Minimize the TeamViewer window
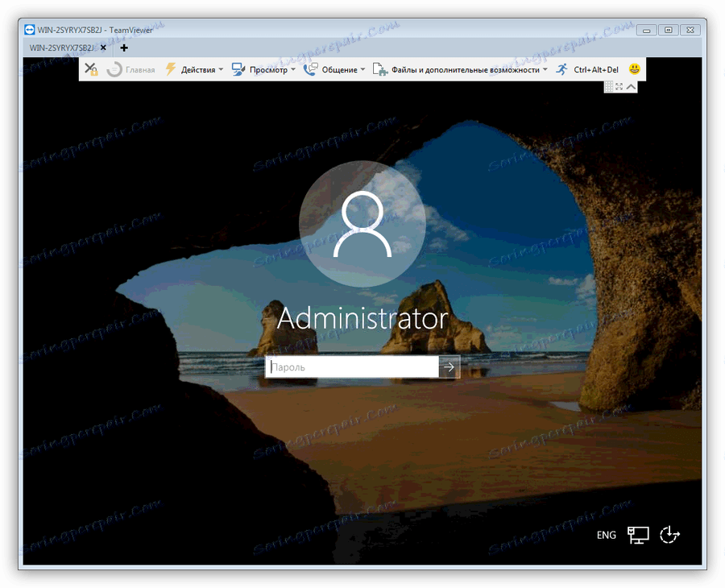The image size is (725, 588). tap(646, 30)
